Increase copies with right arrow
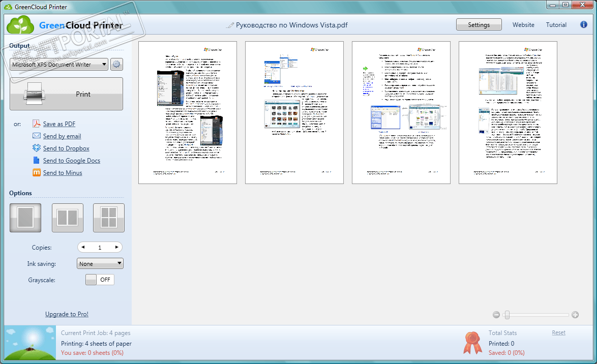 (116, 247)
